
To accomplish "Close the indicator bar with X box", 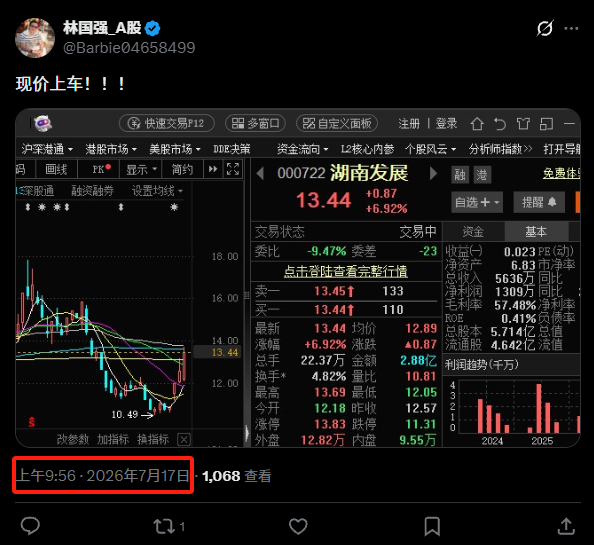I will [184, 439].
